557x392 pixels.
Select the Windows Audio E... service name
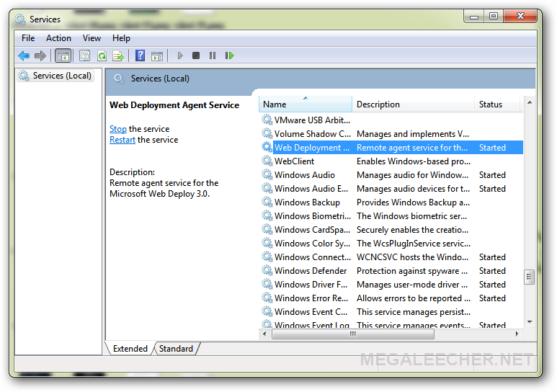(x=311, y=188)
